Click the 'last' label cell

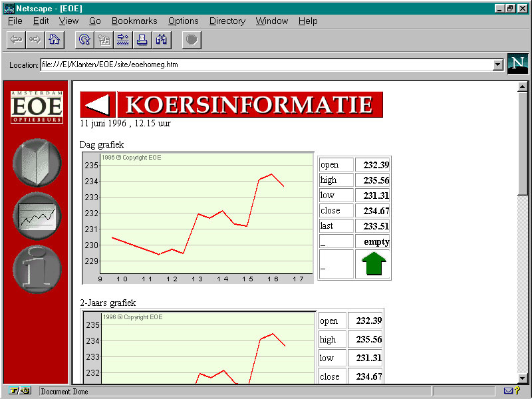tap(336, 226)
